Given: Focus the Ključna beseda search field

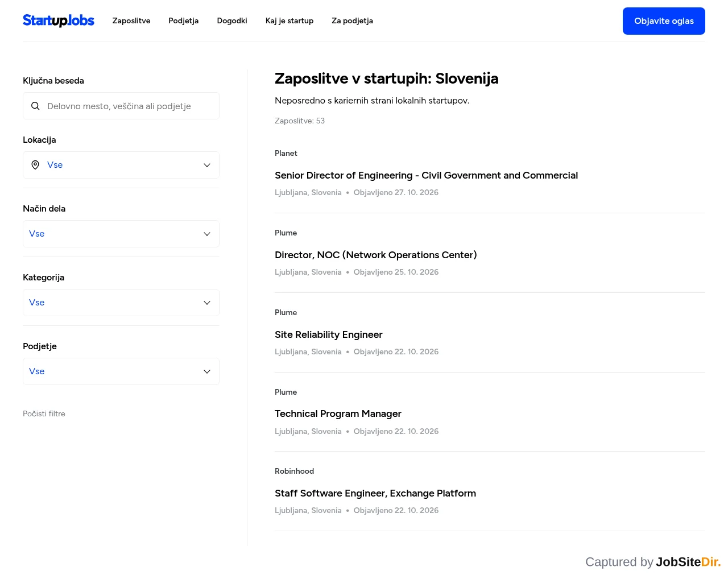Looking at the screenshot, I should [121, 106].
